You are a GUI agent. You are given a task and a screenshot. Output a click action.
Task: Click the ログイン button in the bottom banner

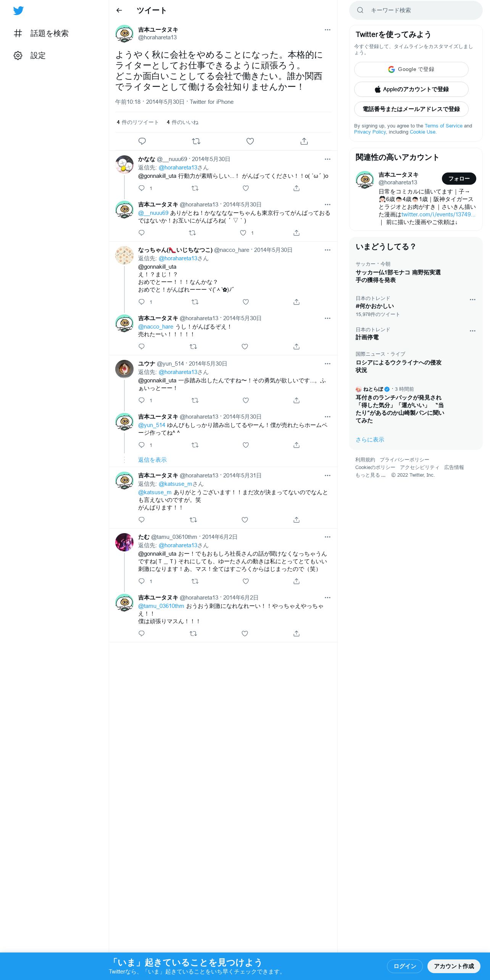coord(405,966)
